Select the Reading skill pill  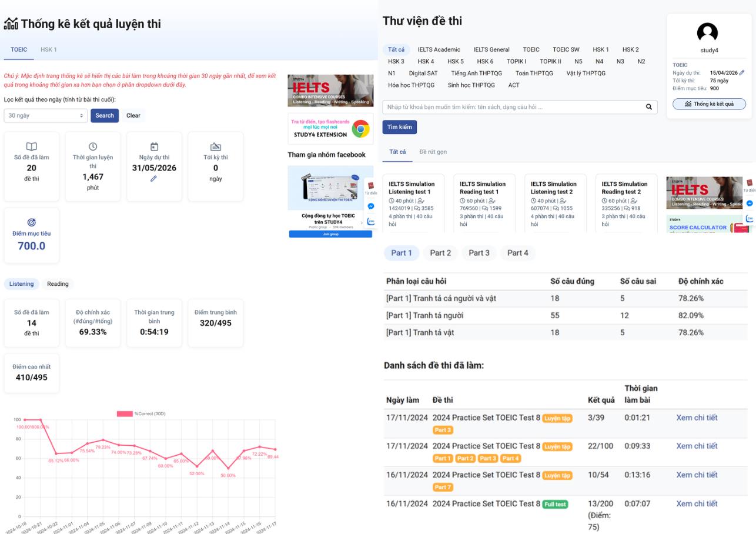coord(58,284)
